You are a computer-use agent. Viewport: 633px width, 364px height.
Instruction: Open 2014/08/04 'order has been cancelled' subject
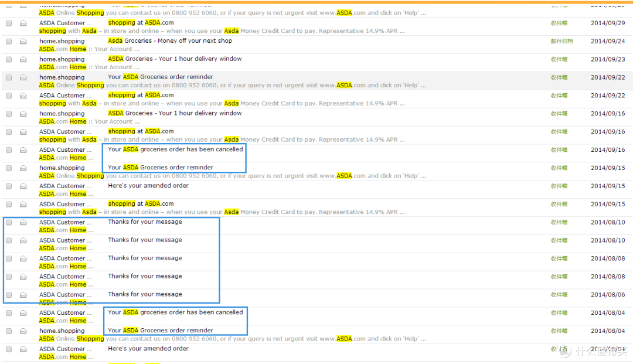(176, 312)
